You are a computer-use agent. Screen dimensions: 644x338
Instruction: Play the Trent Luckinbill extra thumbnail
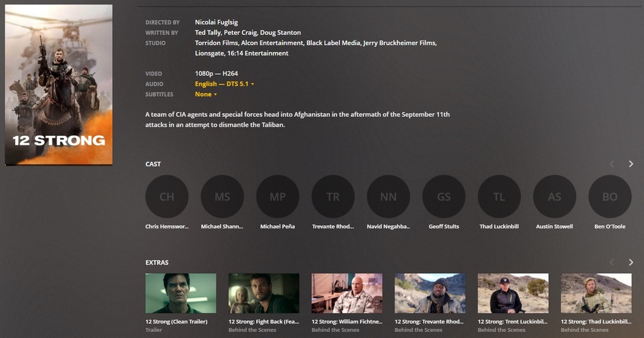pos(513,293)
